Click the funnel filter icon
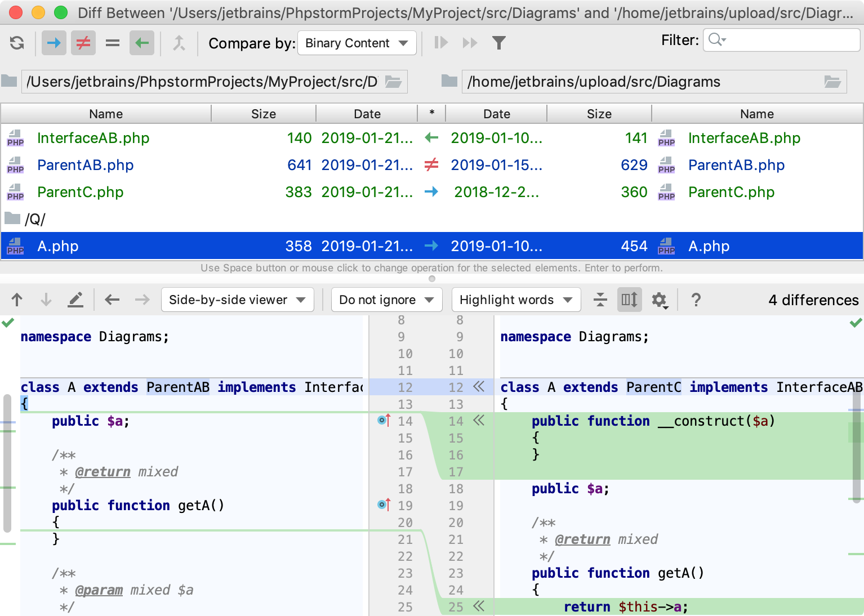Screen dimensions: 864x616 (499, 43)
